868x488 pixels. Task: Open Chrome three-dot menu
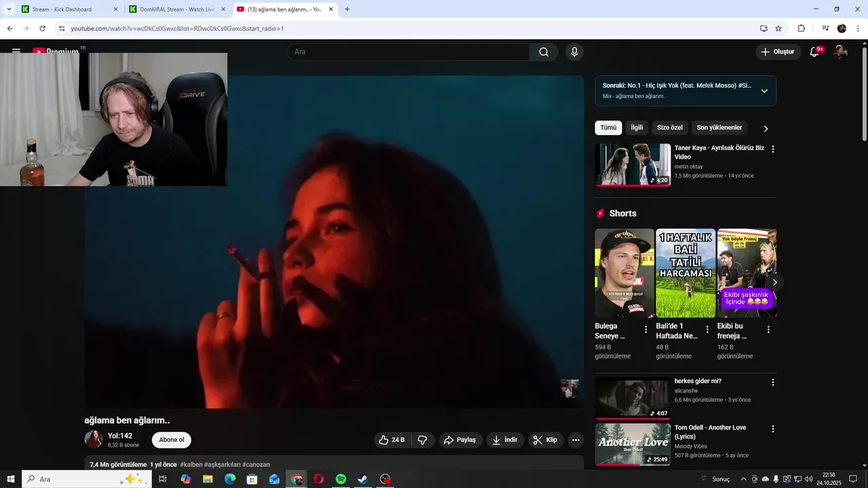tap(858, 28)
